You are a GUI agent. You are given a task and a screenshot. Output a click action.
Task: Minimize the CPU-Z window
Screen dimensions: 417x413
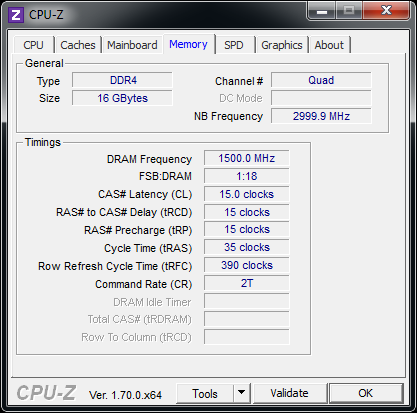click(322, 11)
